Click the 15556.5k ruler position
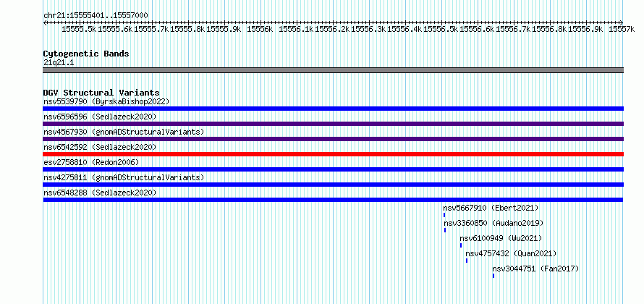Screen dimensions: 644x304 click(441, 29)
